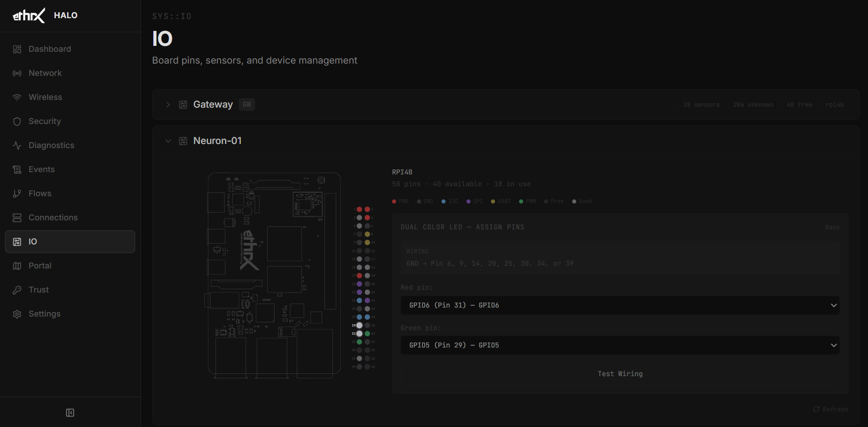The height and width of the screenshot is (427, 868).
Task: Select highlighted pin 31 on header
Action: pos(359,333)
